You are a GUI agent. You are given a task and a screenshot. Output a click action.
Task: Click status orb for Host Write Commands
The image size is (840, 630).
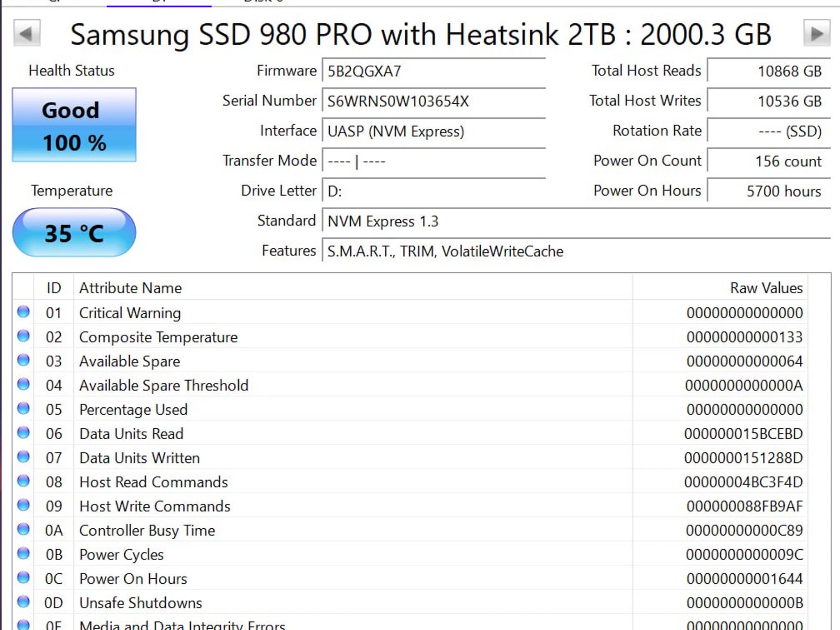[23, 506]
